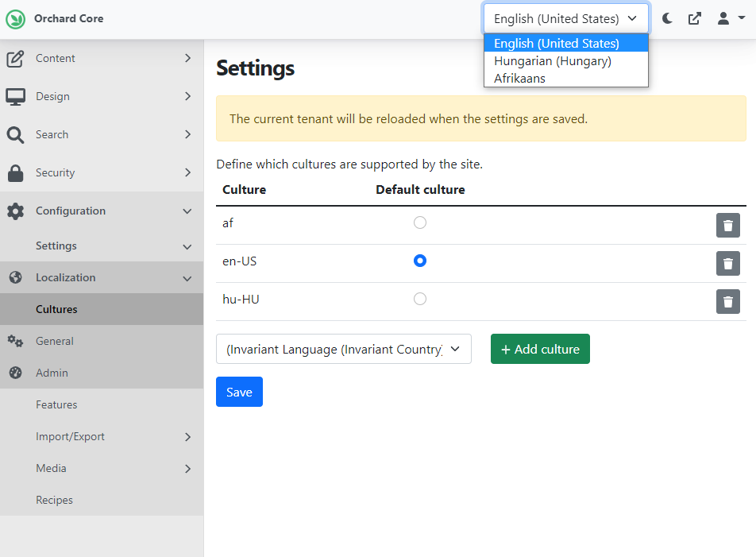Collapse the Configuration menu chevron
The height and width of the screenshot is (557, 756).
point(187,211)
